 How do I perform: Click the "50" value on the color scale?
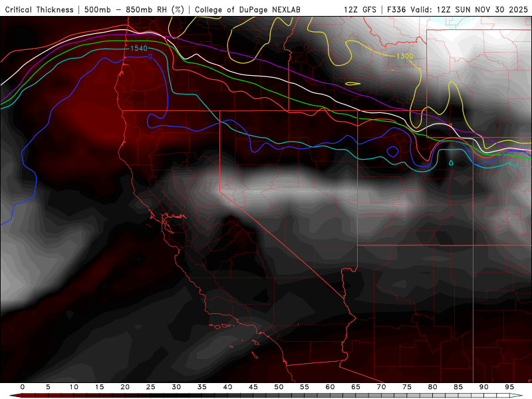(279, 387)
